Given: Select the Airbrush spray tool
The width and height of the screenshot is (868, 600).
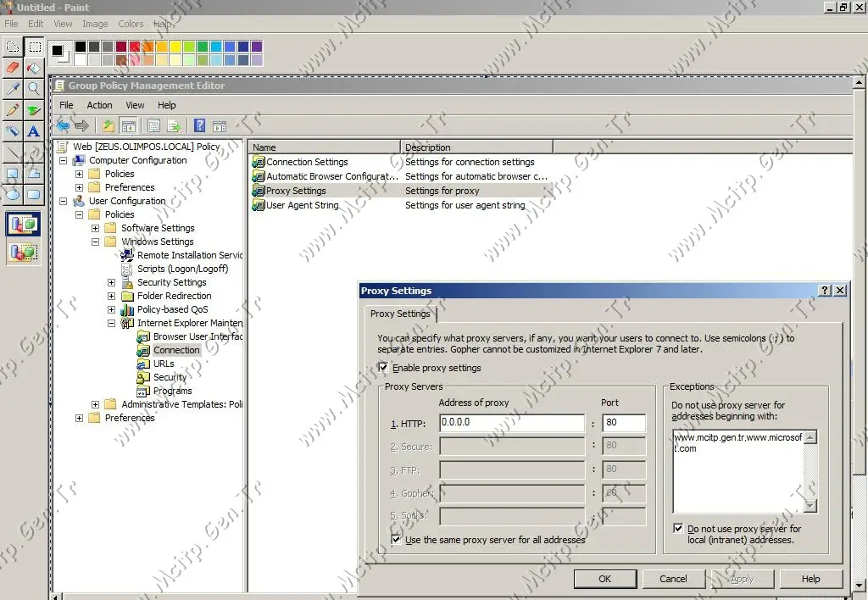Looking at the screenshot, I should (x=13, y=131).
